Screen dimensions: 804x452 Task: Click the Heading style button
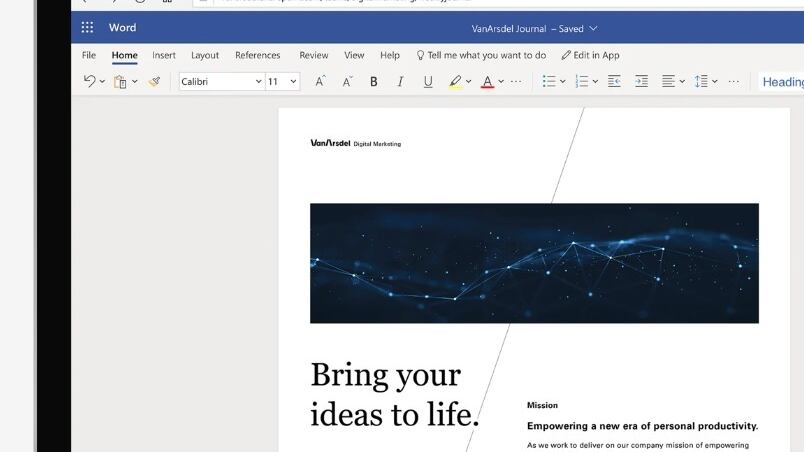(782, 82)
